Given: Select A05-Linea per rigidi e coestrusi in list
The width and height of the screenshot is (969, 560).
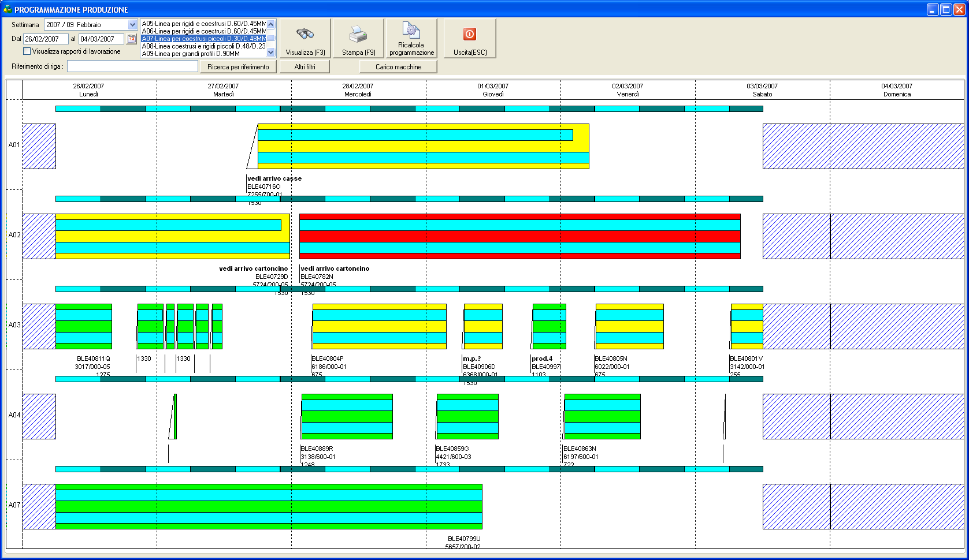Looking at the screenshot, I should pos(203,24).
